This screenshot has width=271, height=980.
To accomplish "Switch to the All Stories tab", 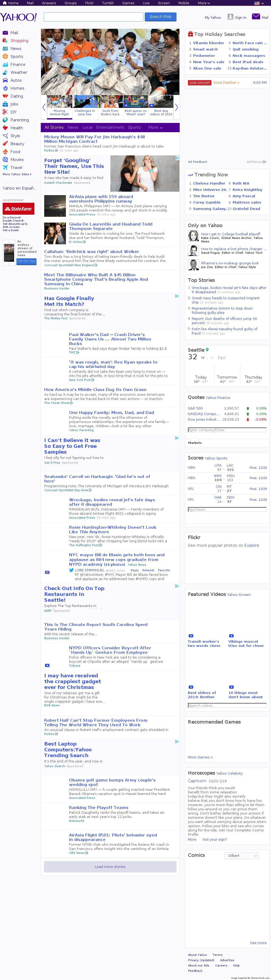I will [x=54, y=127].
